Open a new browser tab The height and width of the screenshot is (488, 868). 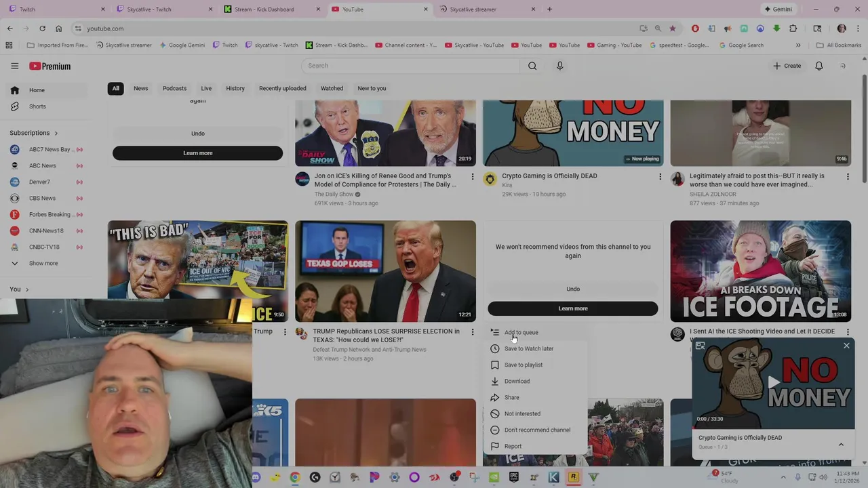(549, 9)
